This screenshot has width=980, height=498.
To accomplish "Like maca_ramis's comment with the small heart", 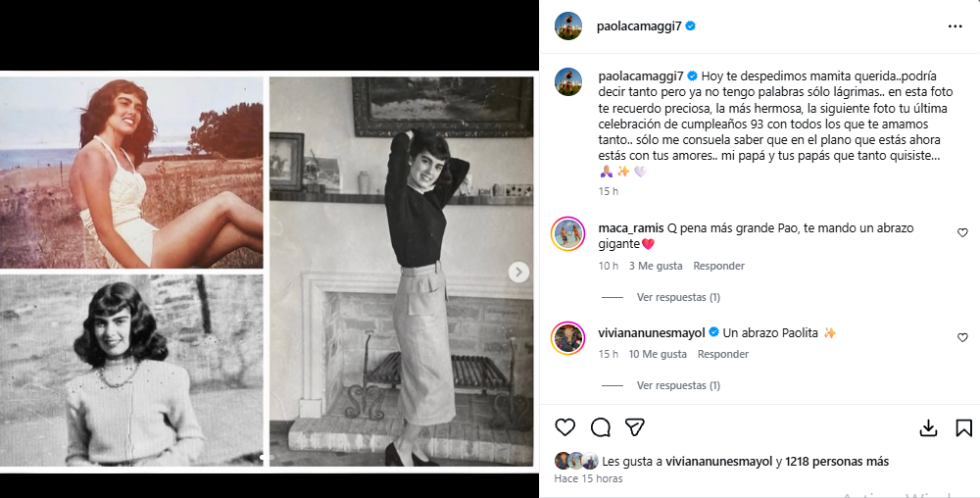I will (x=962, y=233).
